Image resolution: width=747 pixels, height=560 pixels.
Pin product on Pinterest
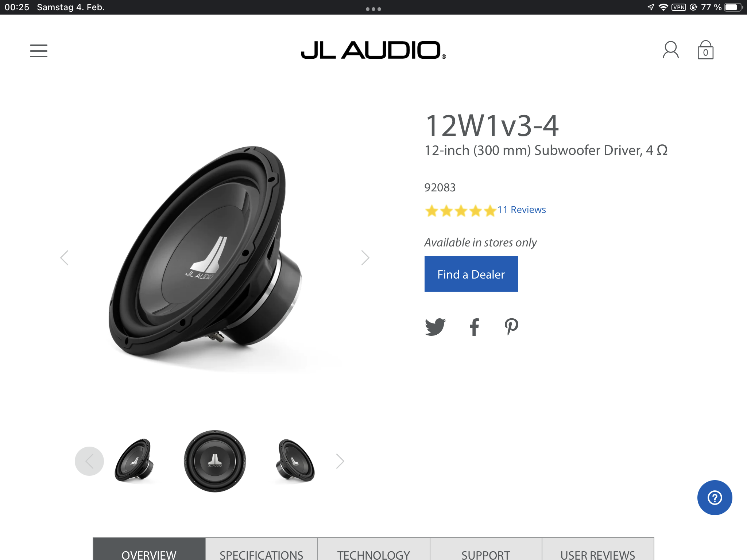point(511,327)
